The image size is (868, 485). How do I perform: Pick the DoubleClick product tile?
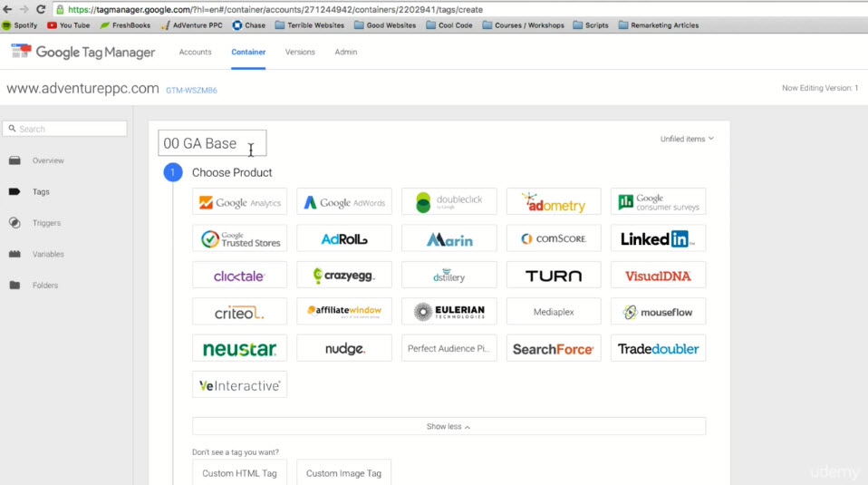(x=448, y=202)
